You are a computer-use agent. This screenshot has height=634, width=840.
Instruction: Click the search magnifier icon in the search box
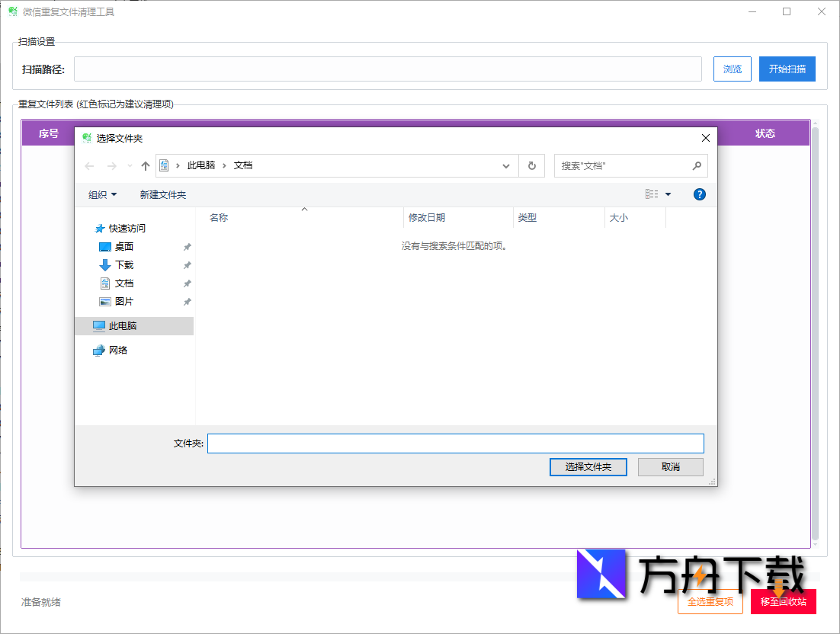(x=697, y=165)
